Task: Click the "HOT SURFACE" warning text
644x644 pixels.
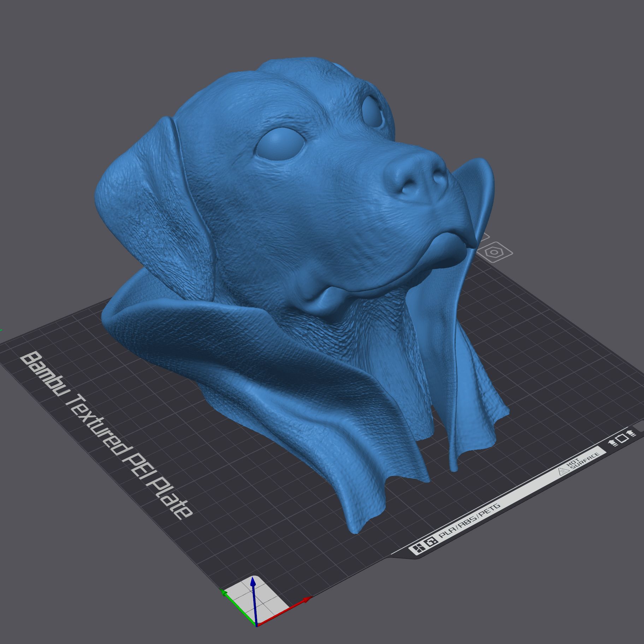Action: point(583,461)
